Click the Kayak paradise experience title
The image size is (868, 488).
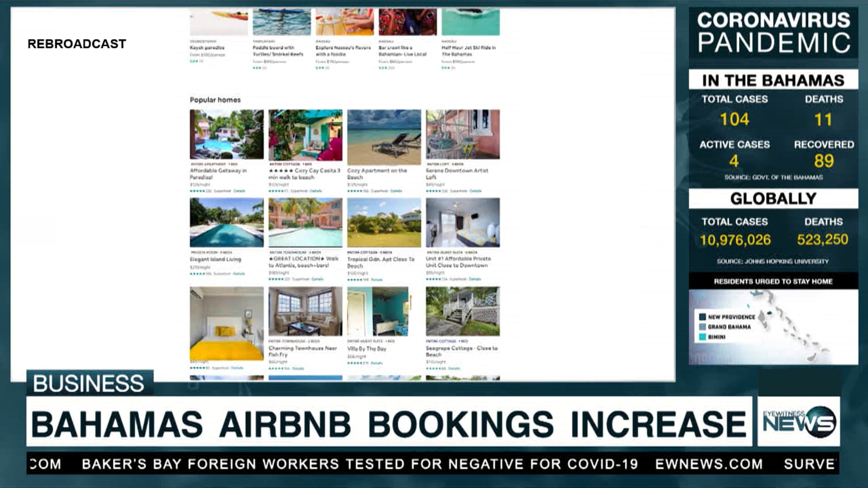point(207,47)
